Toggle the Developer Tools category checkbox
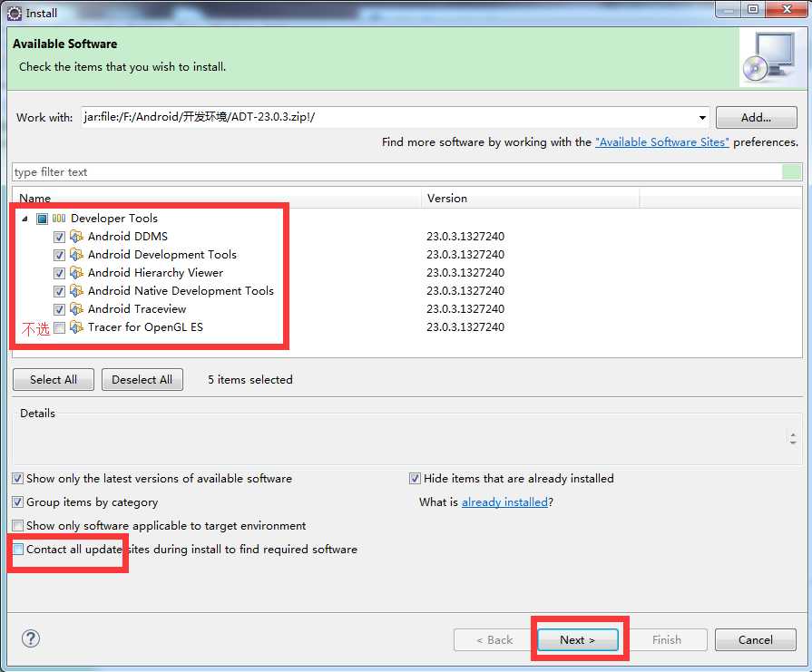Image resolution: width=812 pixels, height=672 pixels. [x=42, y=219]
